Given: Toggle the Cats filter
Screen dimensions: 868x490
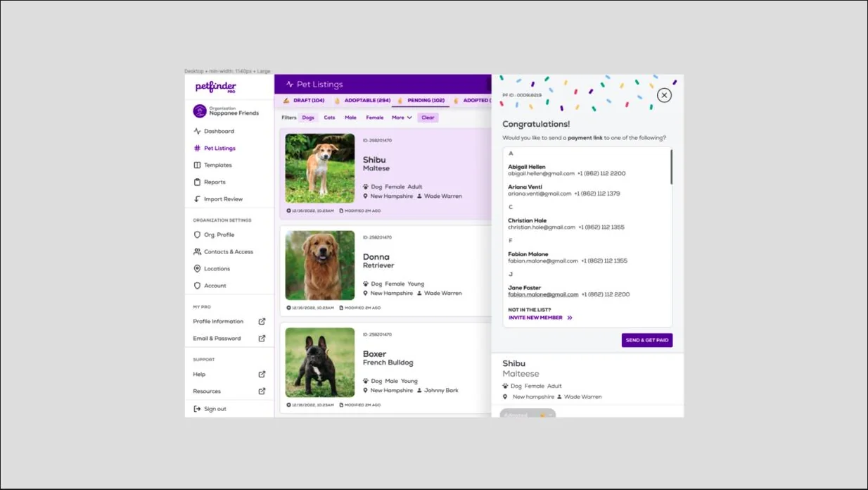Looking at the screenshot, I should point(329,118).
